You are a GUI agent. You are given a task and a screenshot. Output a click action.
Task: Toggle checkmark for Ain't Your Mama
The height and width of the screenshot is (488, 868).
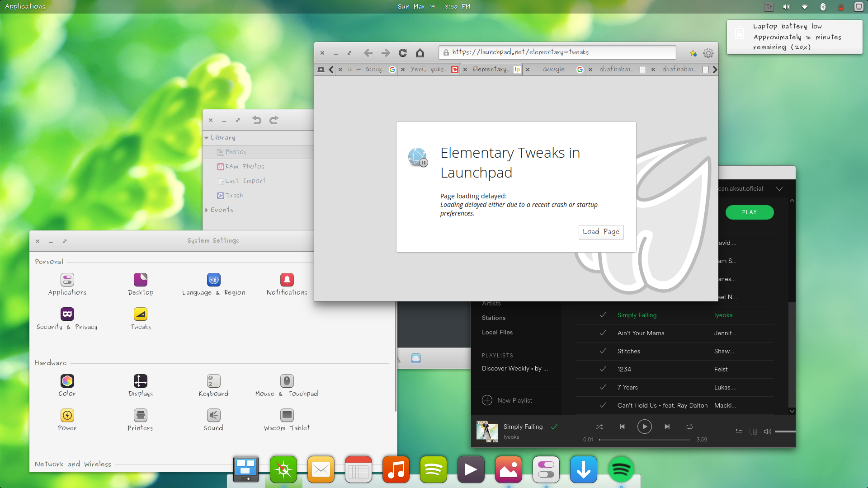coord(603,333)
